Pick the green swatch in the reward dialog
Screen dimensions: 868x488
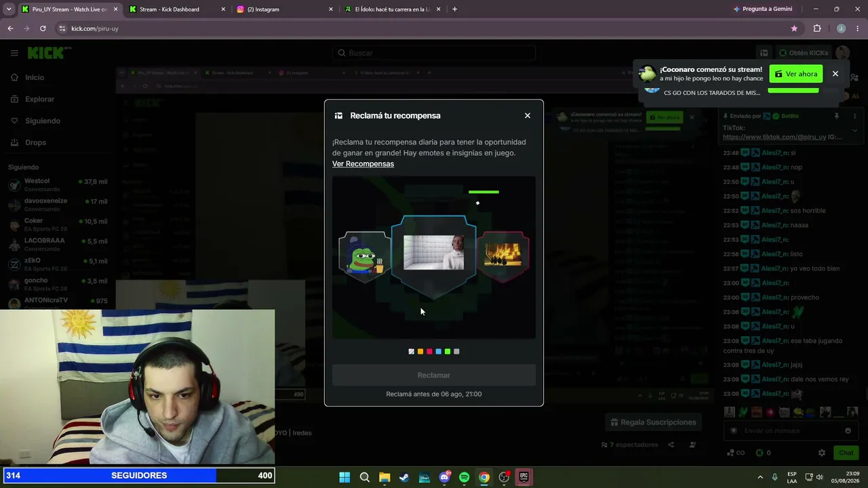[x=448, y=352]
